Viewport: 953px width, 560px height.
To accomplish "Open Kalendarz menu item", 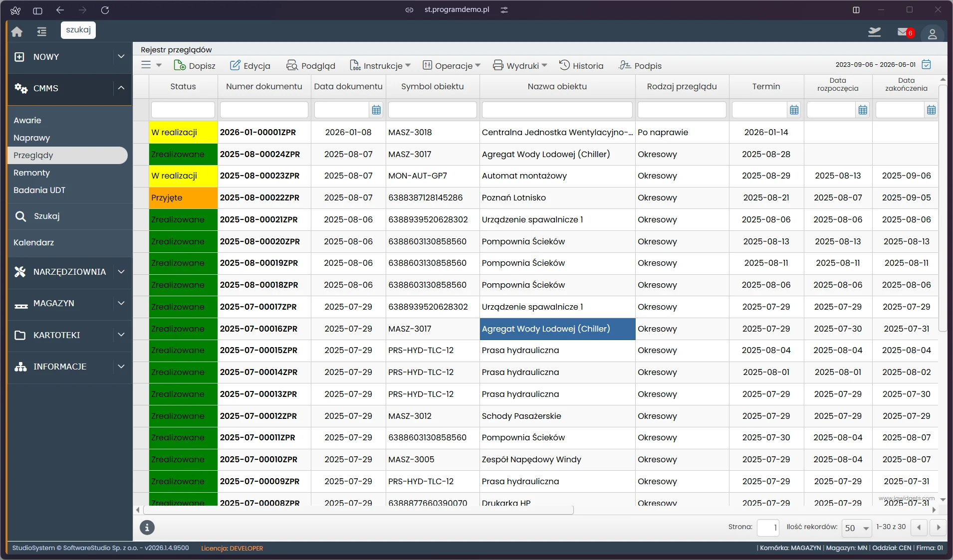I will [33, 242].
